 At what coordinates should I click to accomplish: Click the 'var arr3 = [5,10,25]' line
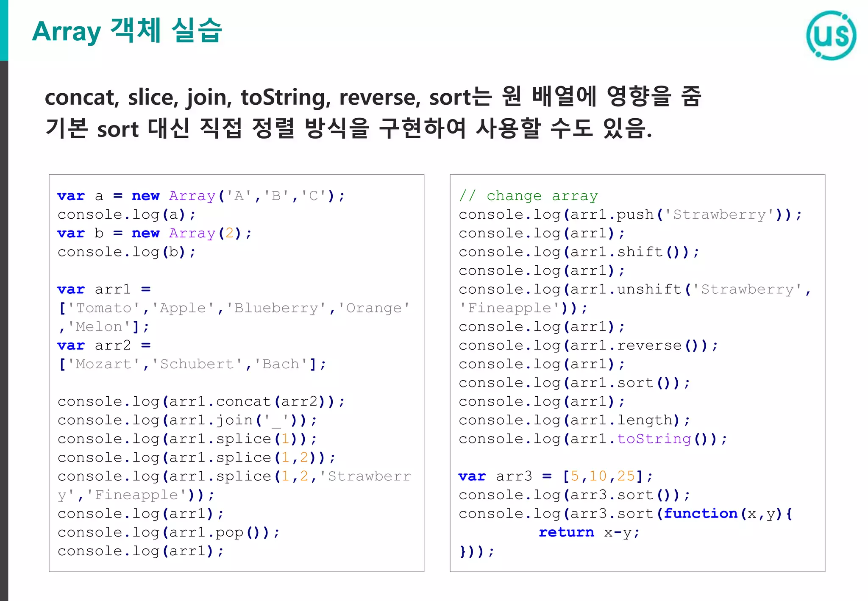[555, 476]
